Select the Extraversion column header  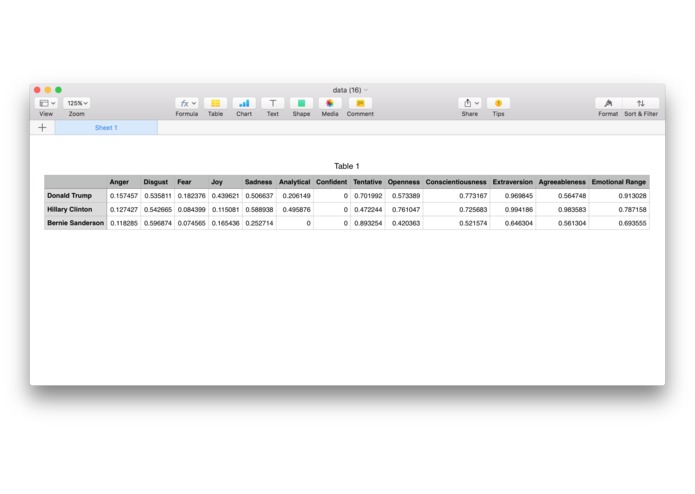(x=513, y=182)
